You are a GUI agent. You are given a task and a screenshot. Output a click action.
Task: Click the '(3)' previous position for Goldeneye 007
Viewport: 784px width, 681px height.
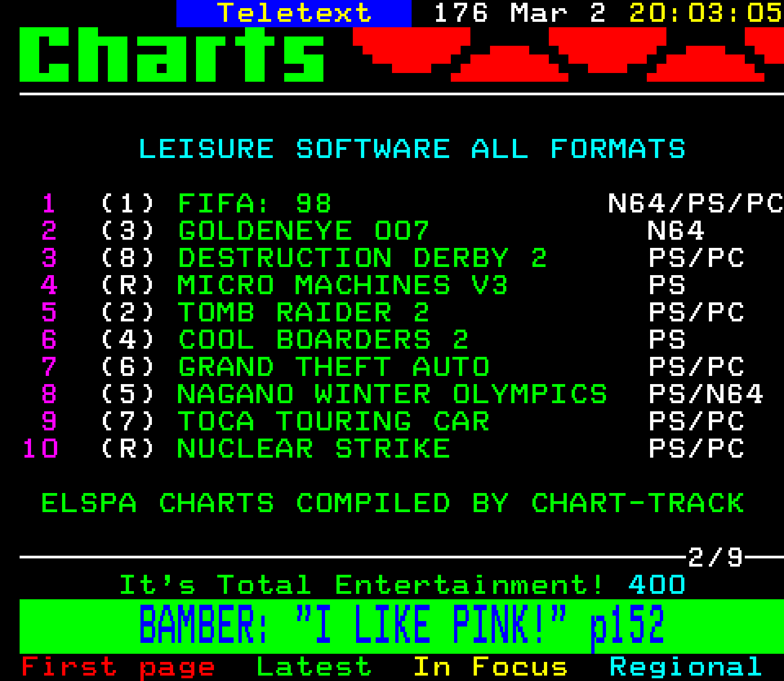128,230
